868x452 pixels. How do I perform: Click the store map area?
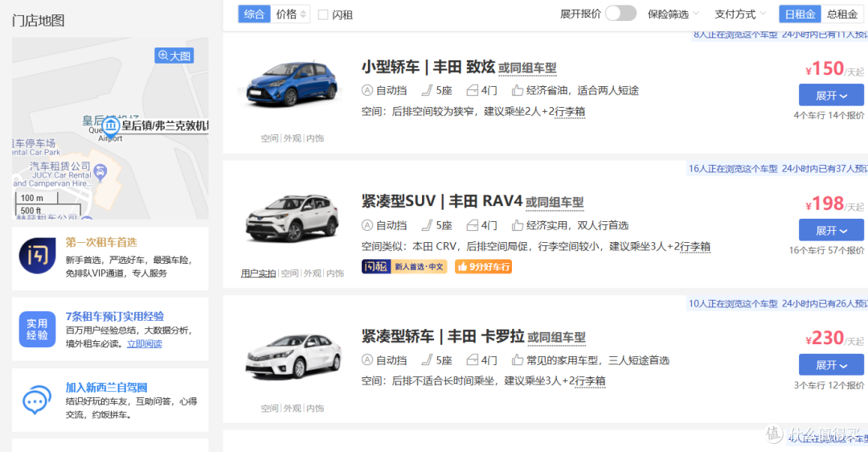pos(110,129)
